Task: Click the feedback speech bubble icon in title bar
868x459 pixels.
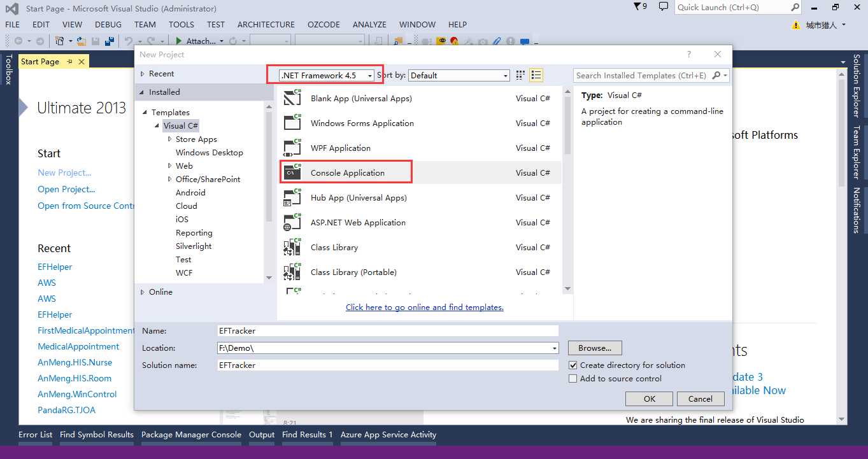Action: pos(664,7)
